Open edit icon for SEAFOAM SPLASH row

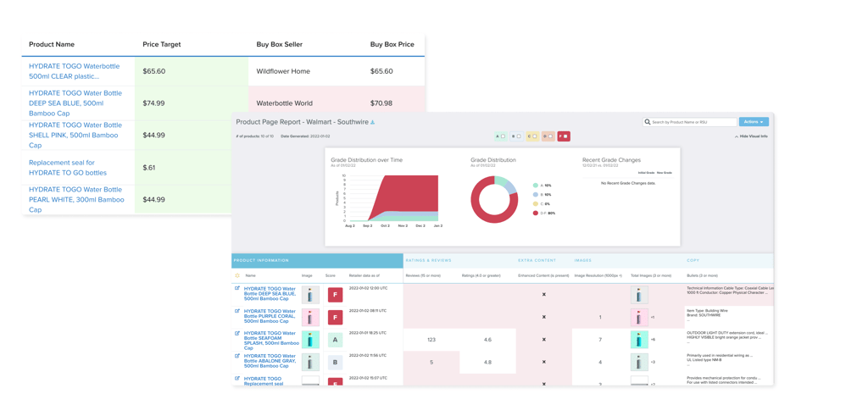pos(237,333)
